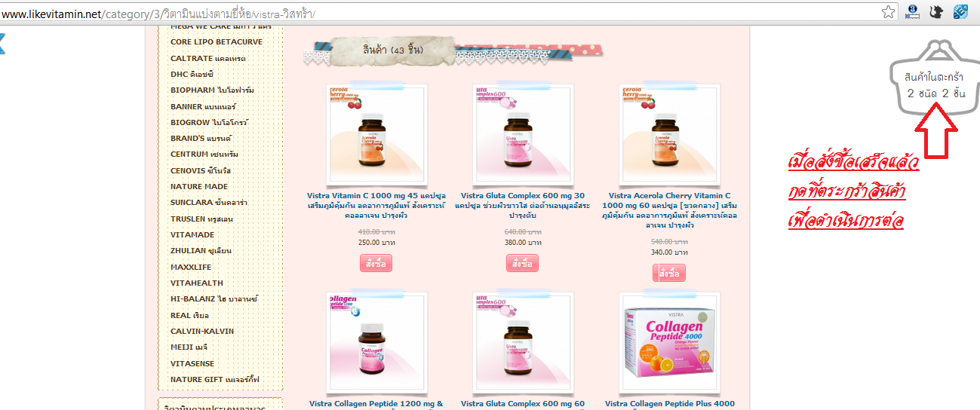Open VITAHEALTH brand category
Image resolution: width=980 pixels, height=410 pixels.
197,283
